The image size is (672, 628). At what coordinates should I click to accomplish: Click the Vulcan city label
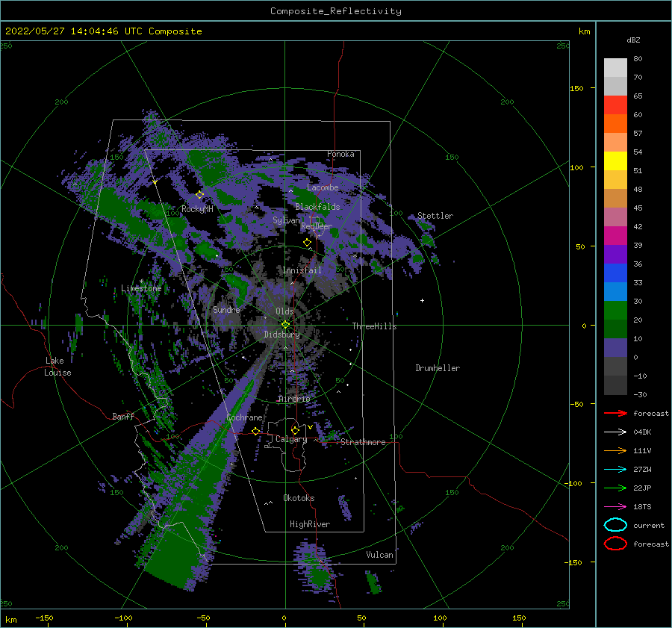click(379, 555)
